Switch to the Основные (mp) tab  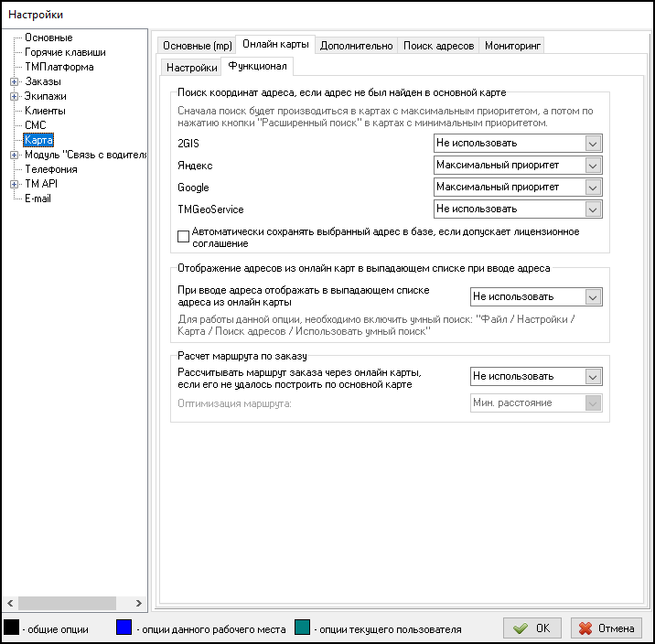coord(196,46)
